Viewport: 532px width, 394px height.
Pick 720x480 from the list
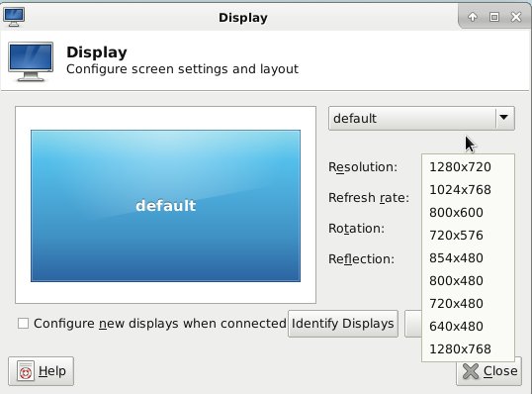468,303
